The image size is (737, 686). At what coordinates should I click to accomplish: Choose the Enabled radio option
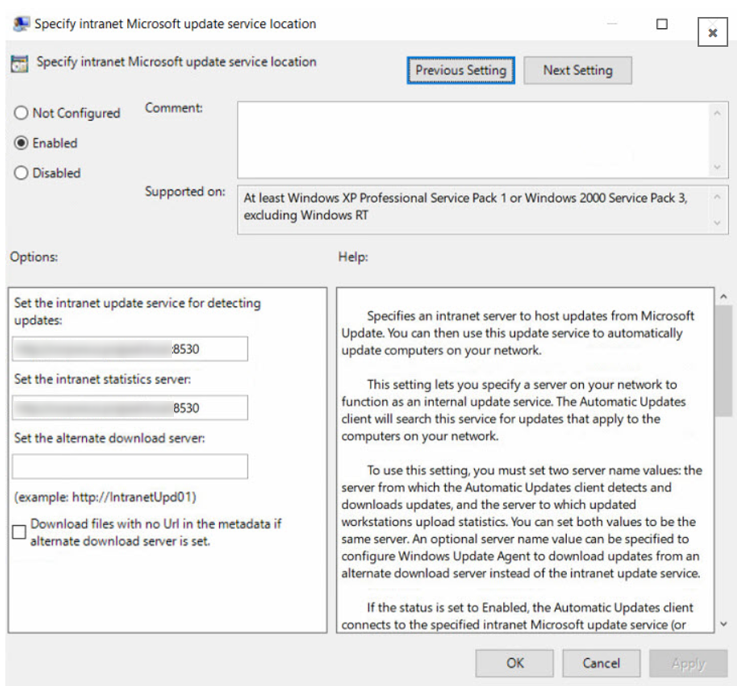(21, 143)
